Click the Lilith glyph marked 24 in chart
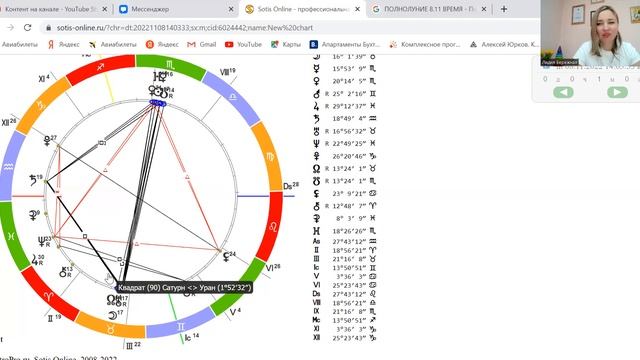Viewport: 640px width, 360px height. click(x=226, y=257)
